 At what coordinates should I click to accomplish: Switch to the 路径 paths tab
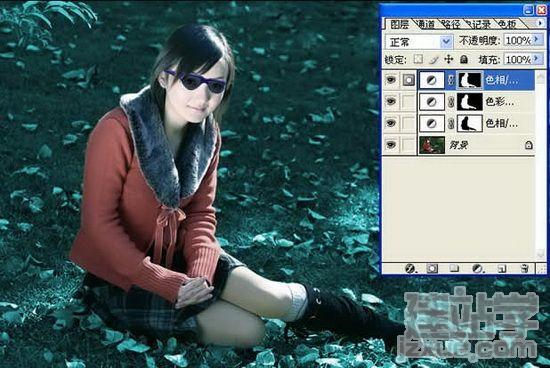(450, 24)
